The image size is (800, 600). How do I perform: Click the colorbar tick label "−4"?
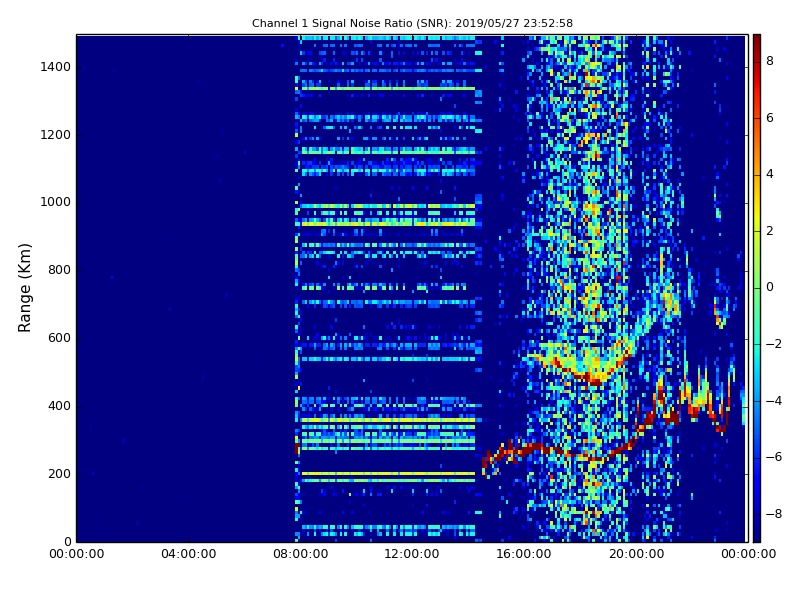(773, 401)
